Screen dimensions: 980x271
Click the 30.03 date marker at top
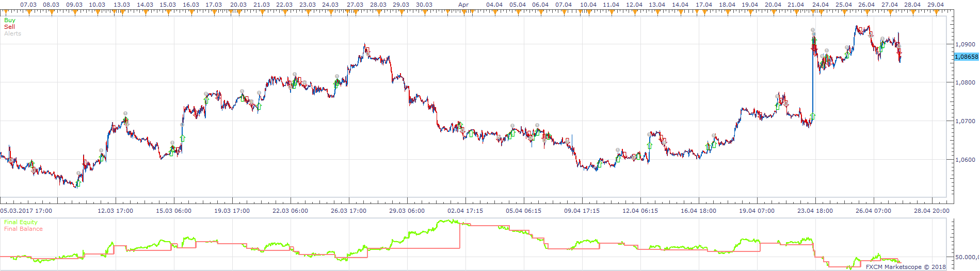[424, 5]
